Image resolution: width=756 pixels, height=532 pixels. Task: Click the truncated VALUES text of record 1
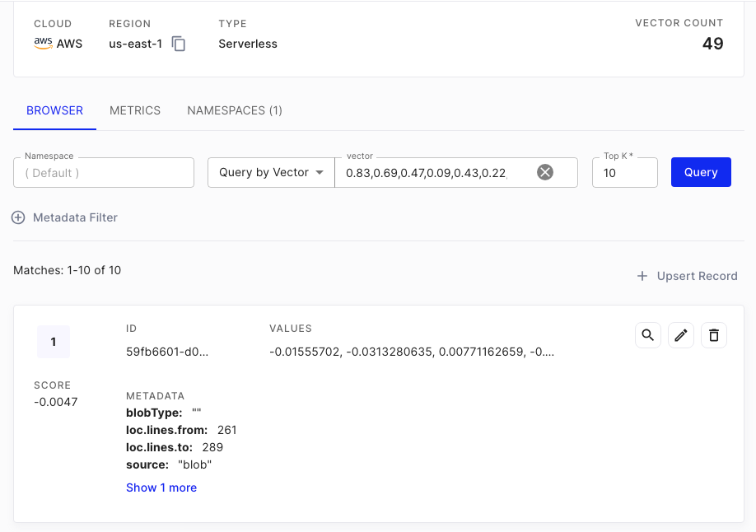coord(412,352)
